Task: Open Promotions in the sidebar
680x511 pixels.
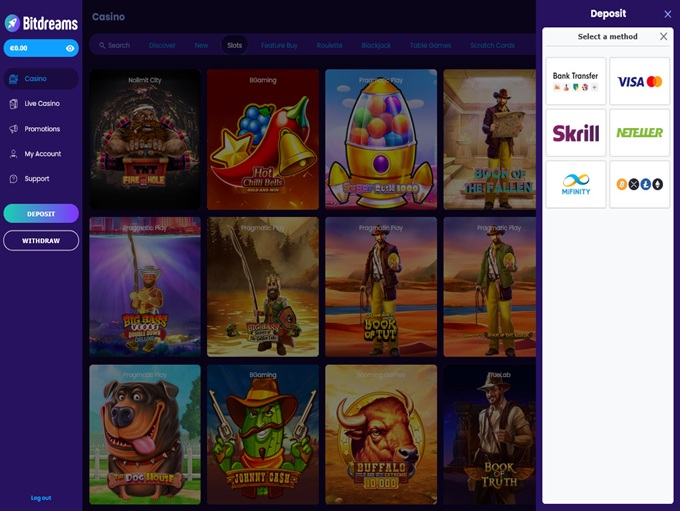Action: [x=41, y=129]
